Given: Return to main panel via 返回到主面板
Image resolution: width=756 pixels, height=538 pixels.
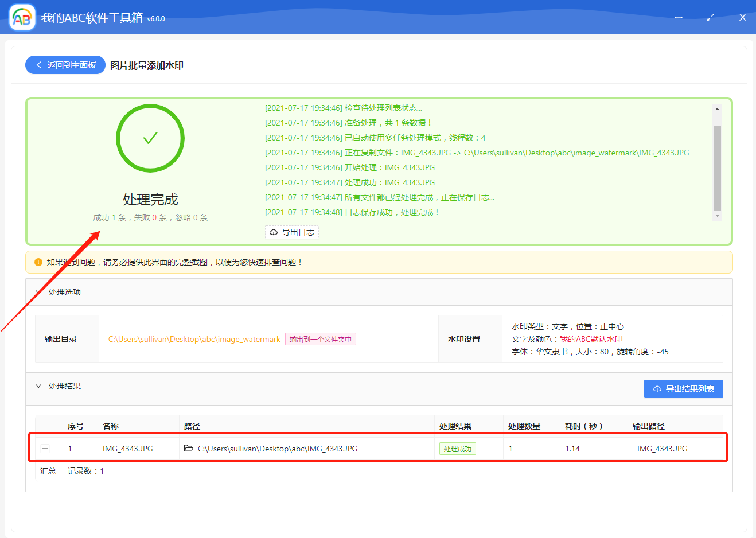Looking at the screenshot, I should (65, 65).
